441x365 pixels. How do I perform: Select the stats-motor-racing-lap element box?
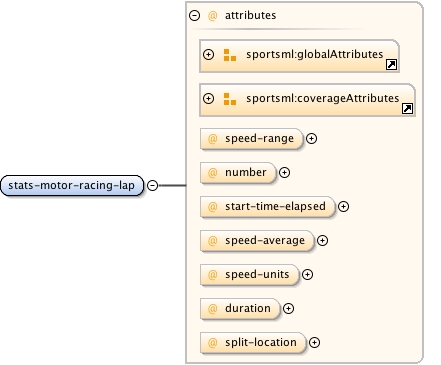pos(72,185)
